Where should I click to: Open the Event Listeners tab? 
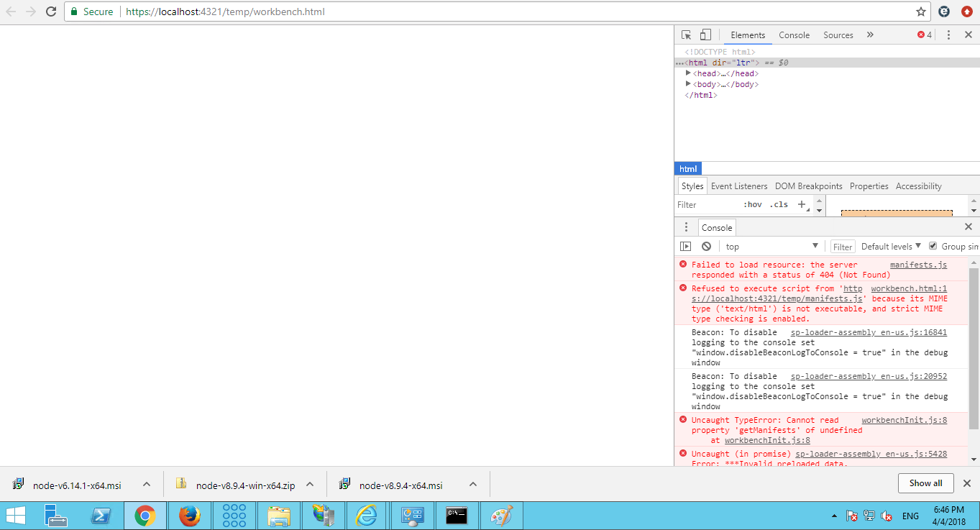[739, 186]
